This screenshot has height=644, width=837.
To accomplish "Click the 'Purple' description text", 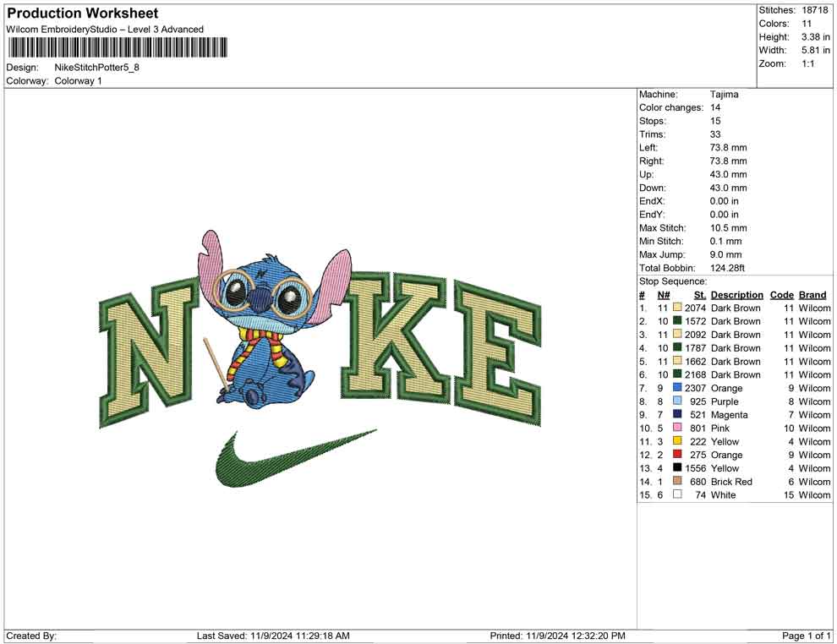I will point(725,401).
